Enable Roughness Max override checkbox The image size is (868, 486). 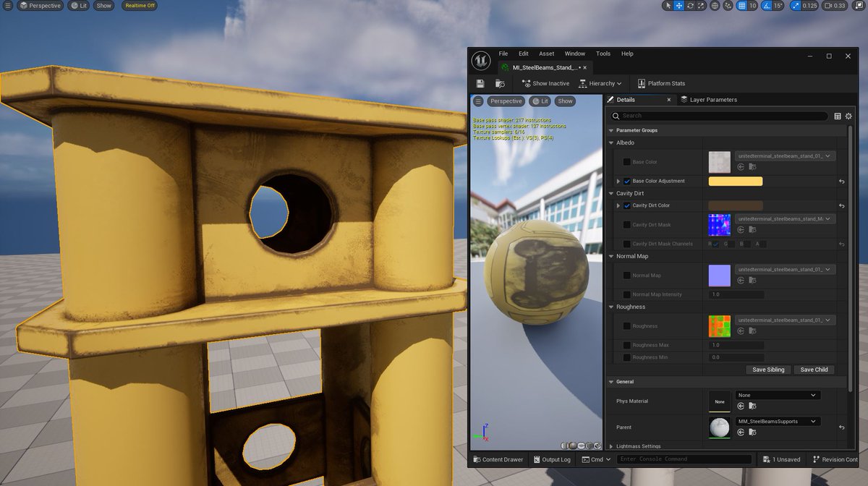(x=627, y=345)
